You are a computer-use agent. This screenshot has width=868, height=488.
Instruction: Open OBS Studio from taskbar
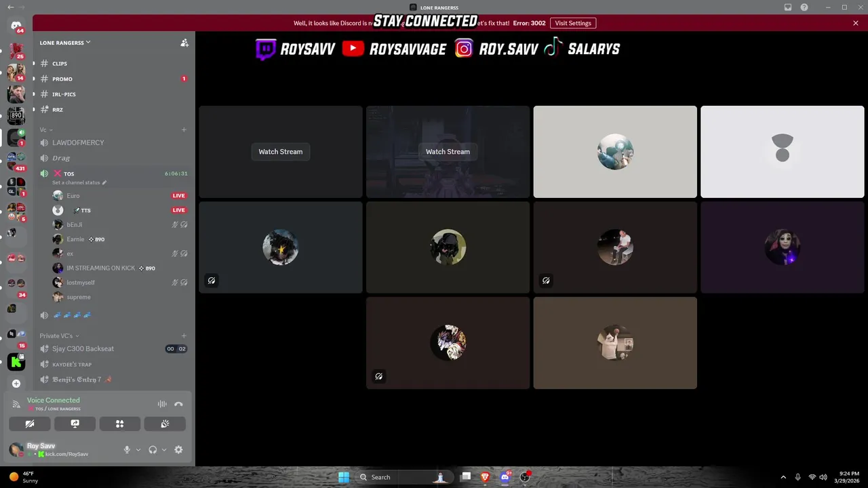(525, 477)
